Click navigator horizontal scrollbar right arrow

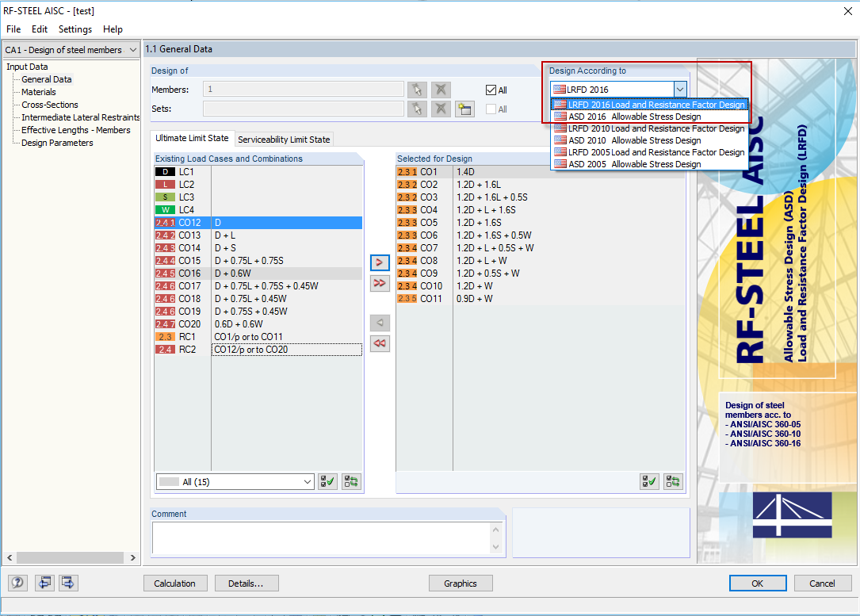[132, 557]
